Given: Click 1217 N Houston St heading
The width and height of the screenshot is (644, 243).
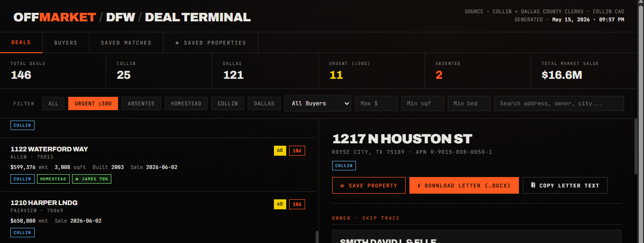Looking at the screenshot, I should pos(402,139).
